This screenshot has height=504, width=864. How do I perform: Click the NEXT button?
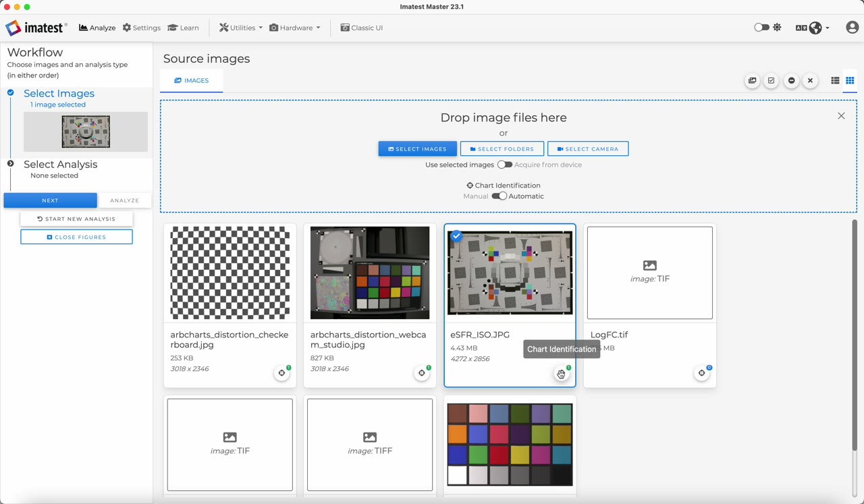(x=50, y=200)
